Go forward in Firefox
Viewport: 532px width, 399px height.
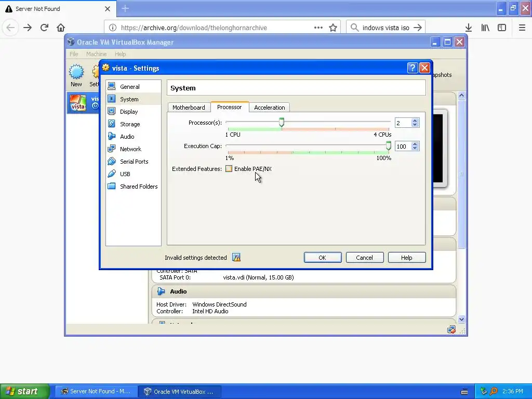point(28,28)
